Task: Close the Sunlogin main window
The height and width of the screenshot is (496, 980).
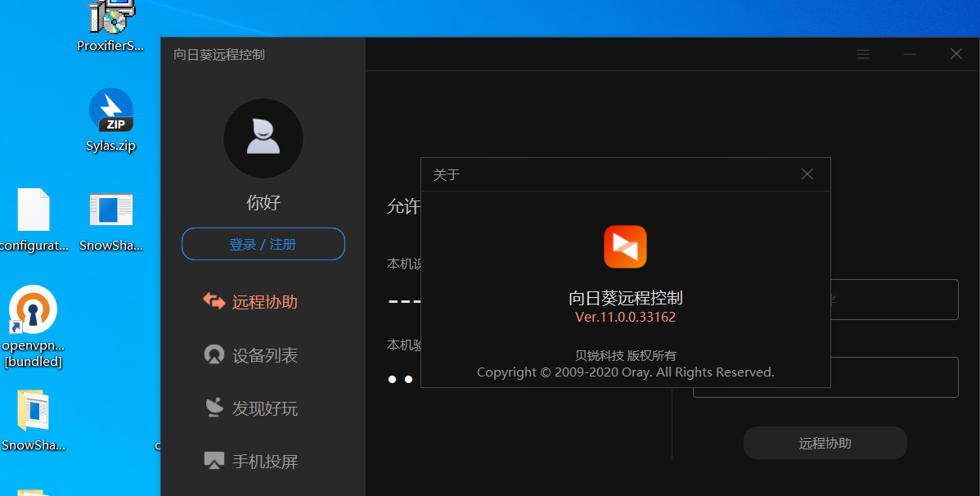Action: tap(955, 54)
